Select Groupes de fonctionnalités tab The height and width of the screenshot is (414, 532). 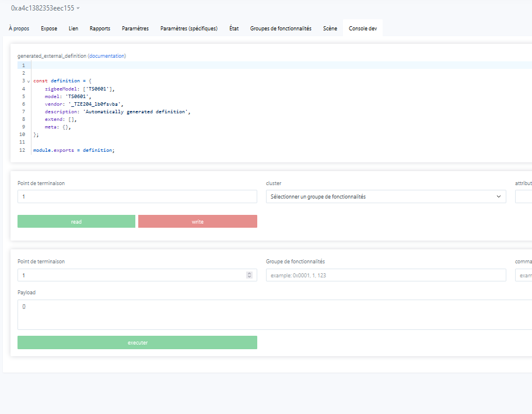point(281,29)
